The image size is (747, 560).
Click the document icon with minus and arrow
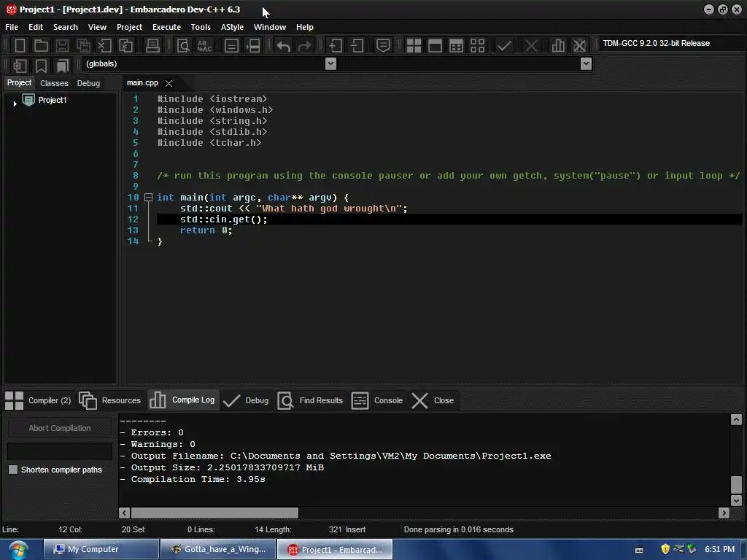point(357,46)
